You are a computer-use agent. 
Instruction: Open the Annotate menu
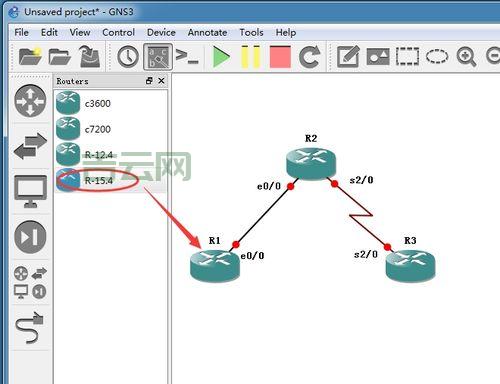tap(207, 33)
